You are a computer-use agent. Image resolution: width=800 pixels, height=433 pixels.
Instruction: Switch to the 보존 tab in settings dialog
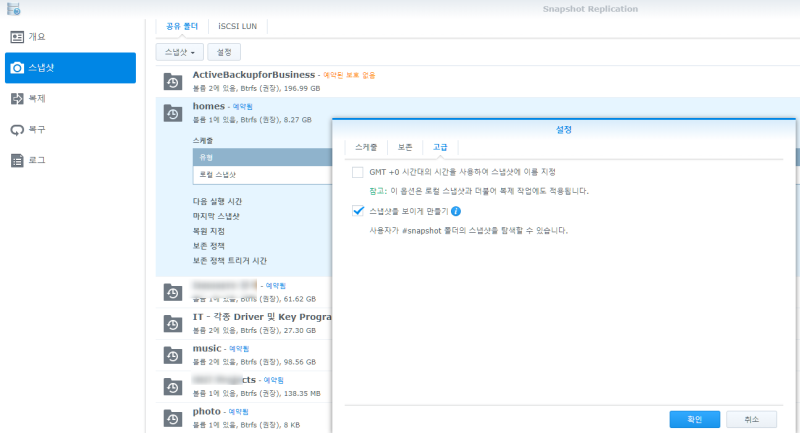[405, 147]
